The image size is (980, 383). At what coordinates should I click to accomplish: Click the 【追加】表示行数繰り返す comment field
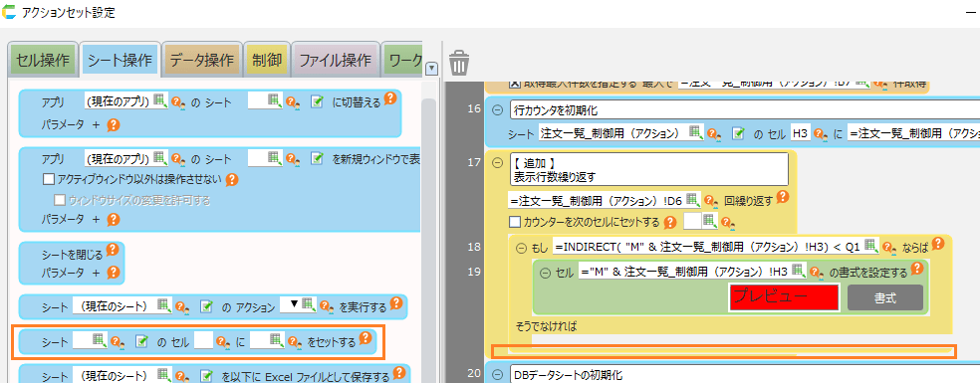point(649,169)
